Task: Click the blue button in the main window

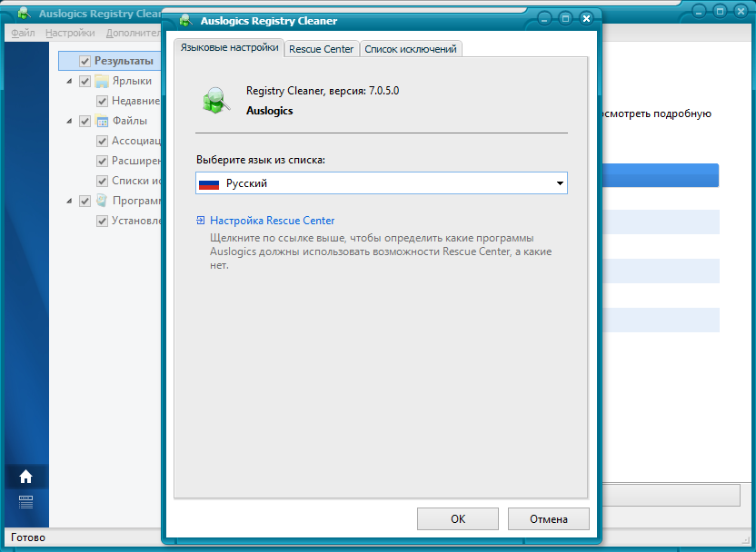Action: [661, 175]
